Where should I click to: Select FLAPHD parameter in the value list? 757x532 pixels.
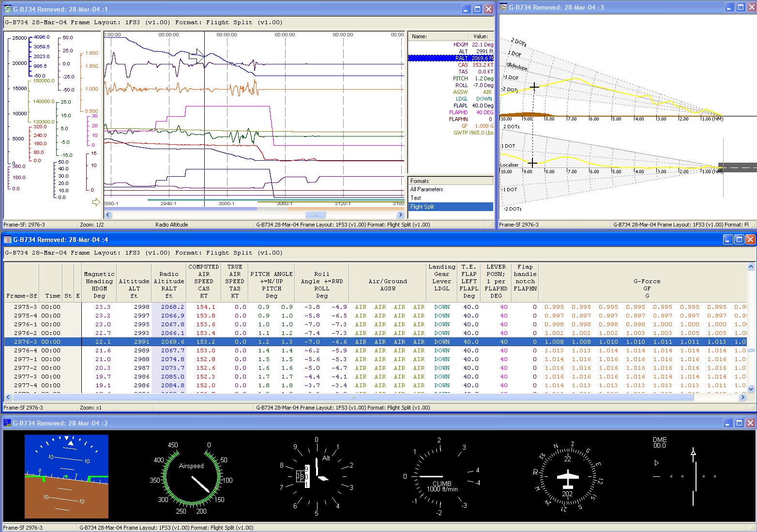click(x=451, y=112)
